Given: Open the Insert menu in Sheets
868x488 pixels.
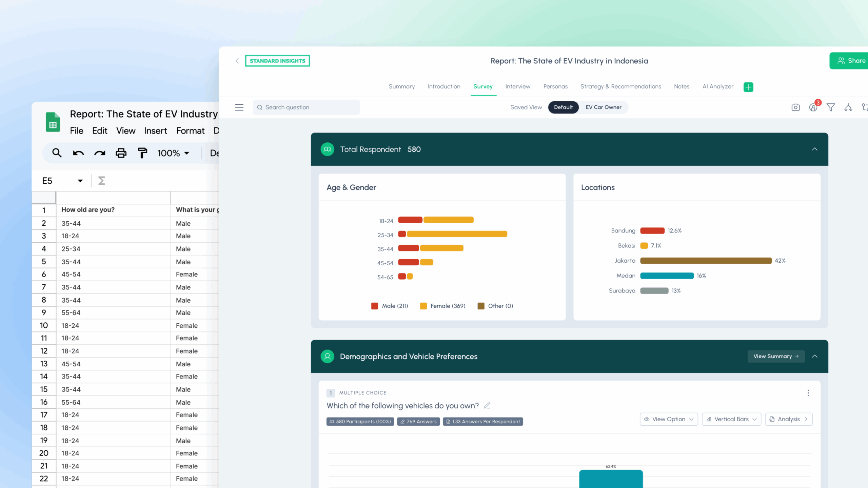Looking at the screenshot, I should [x=156, y=131].
